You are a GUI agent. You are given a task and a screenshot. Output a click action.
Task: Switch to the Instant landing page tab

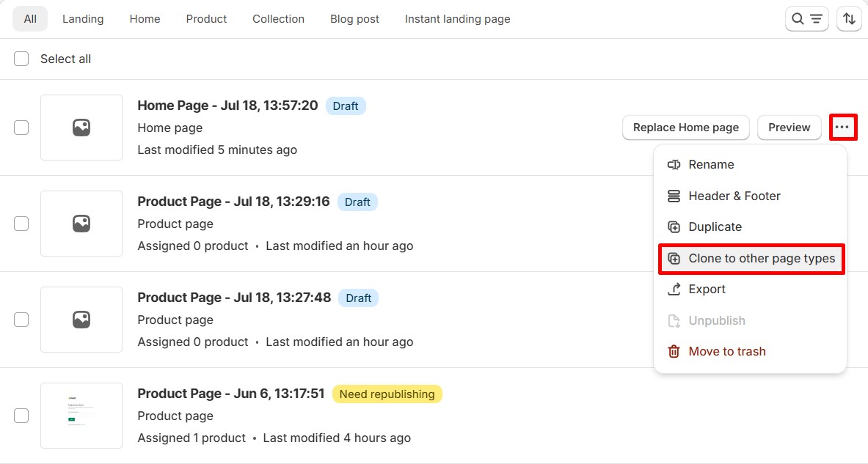click(x=457, y=19)
